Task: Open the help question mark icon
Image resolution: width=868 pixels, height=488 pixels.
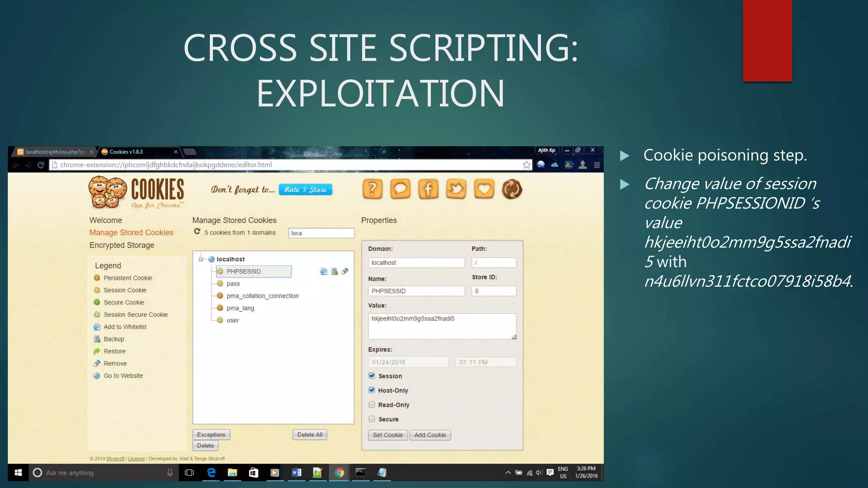Action: (373, 189)
